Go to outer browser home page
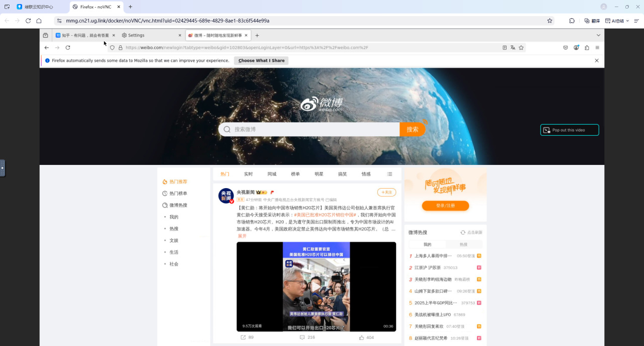The height and width of the screenshot is (346, 644). tap(39, 21)
